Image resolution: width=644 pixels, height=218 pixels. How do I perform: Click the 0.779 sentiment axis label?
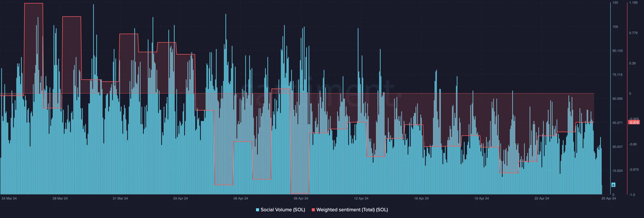tap(633, 33)
